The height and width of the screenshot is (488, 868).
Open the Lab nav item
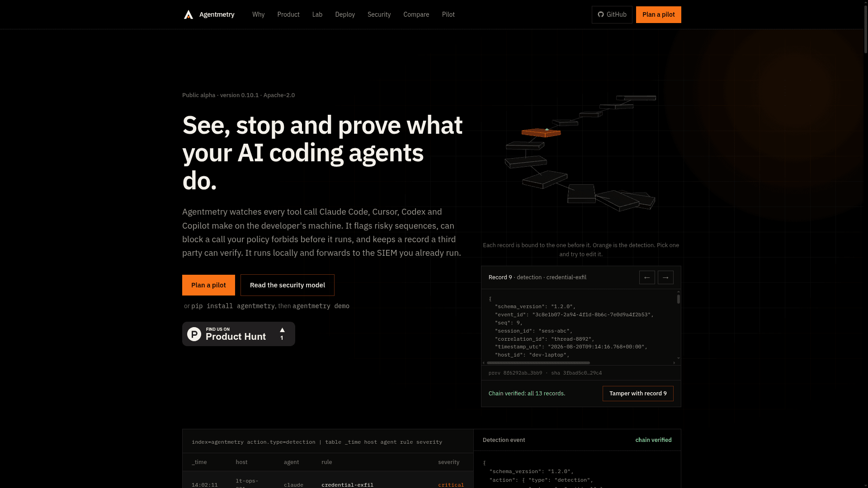pyautogui.click(x=317, y=14)
